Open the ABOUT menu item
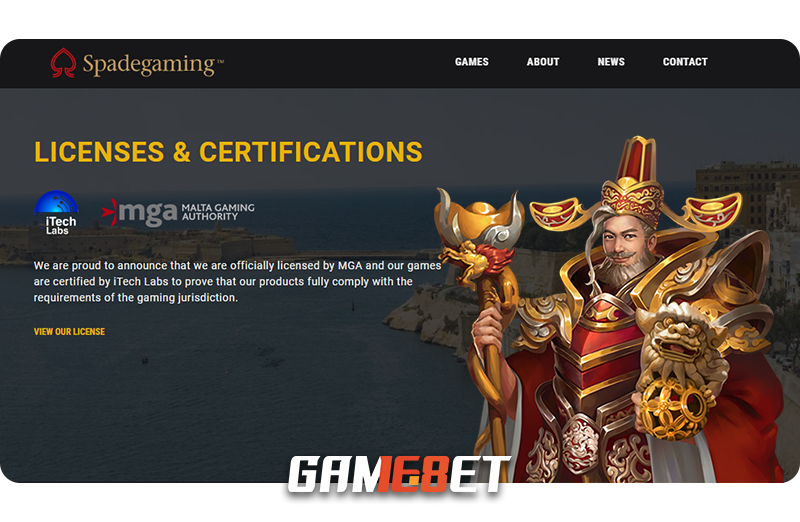This screenshot has width=800, height=522. pyautogui.click(x=543, y=62)
